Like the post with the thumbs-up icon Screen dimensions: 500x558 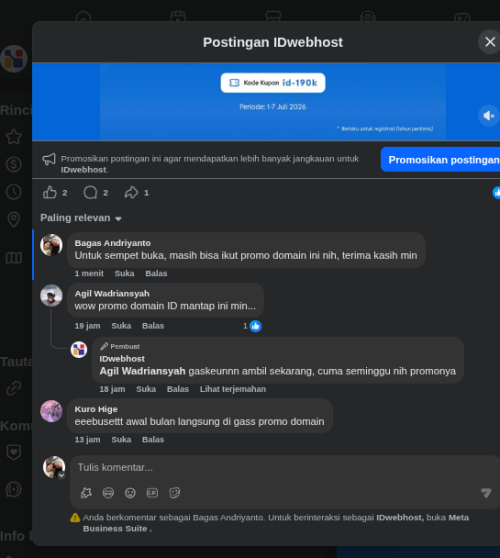tap(50, 193)
